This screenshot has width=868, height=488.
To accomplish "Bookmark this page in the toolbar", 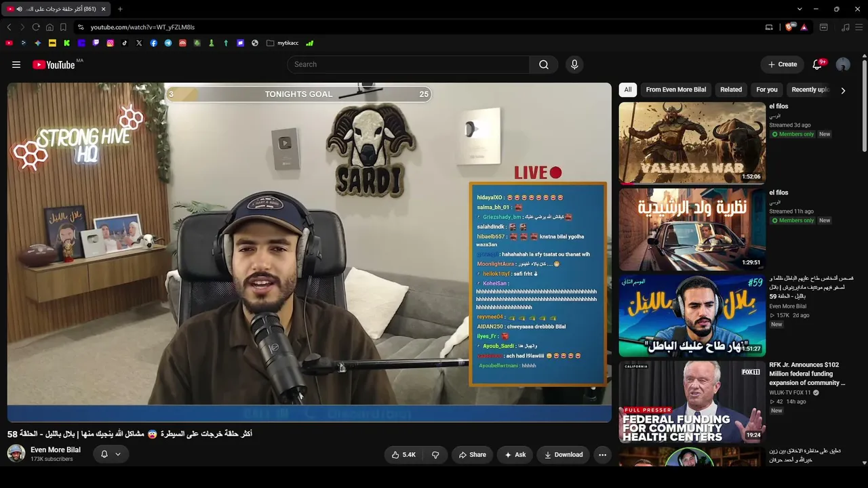I will tap(63, 27).
